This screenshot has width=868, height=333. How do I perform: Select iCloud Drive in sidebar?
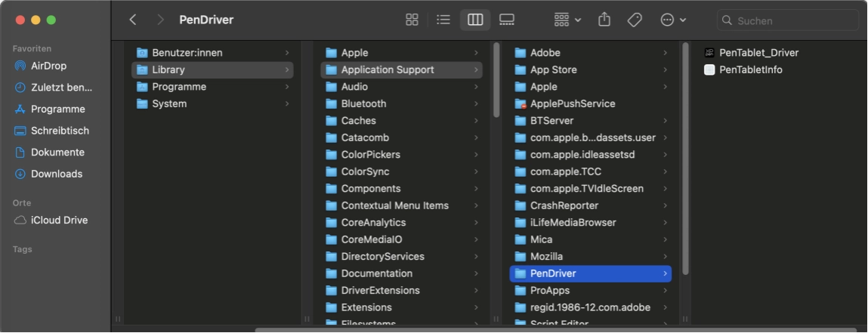coord(59,220)
